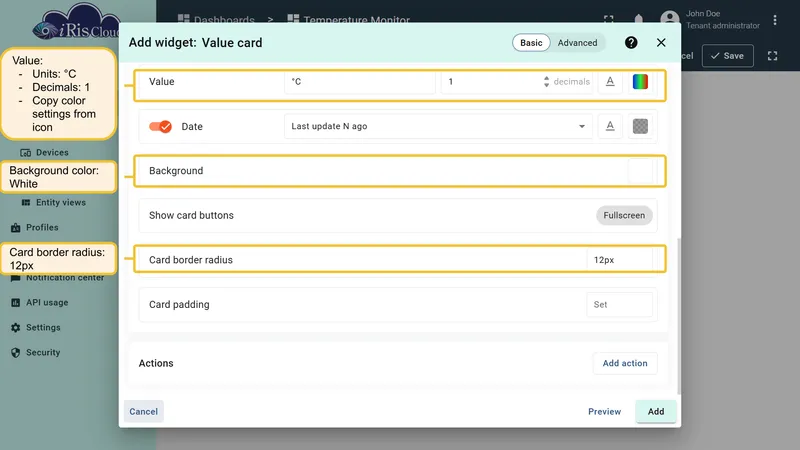This screenshot has height=450, width=800.
Task: Edit the Value units field
Action: coord(360,82)
